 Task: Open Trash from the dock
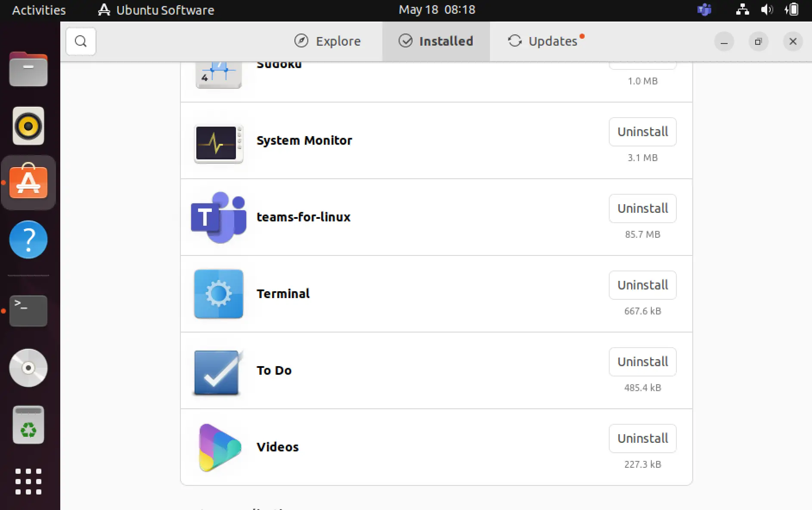28,425
